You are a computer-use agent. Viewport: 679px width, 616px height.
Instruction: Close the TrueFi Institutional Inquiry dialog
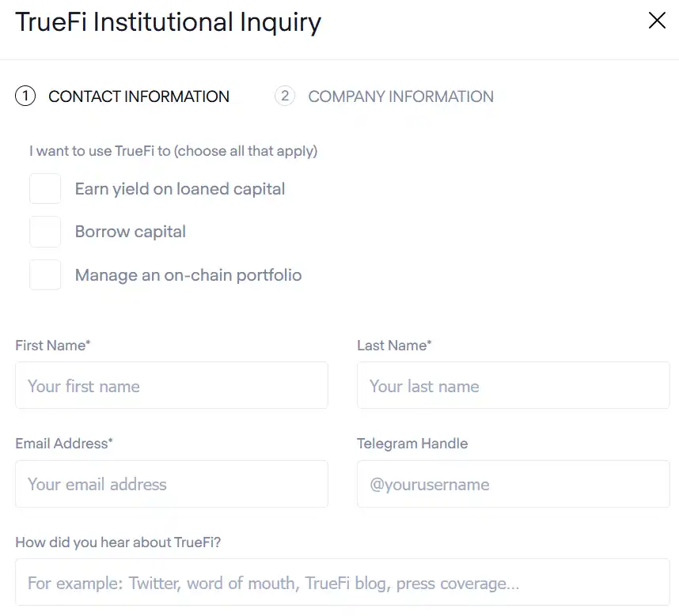(x=657, y=21)
